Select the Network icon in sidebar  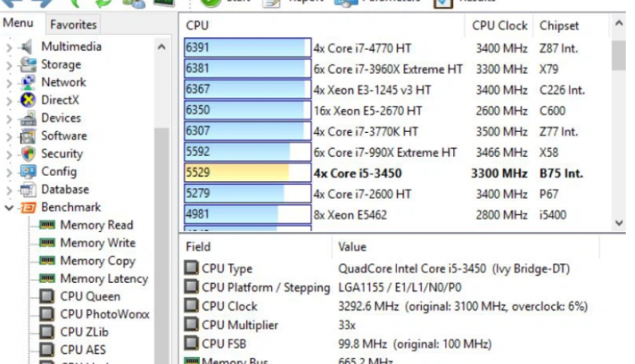[x=27, y=83]
